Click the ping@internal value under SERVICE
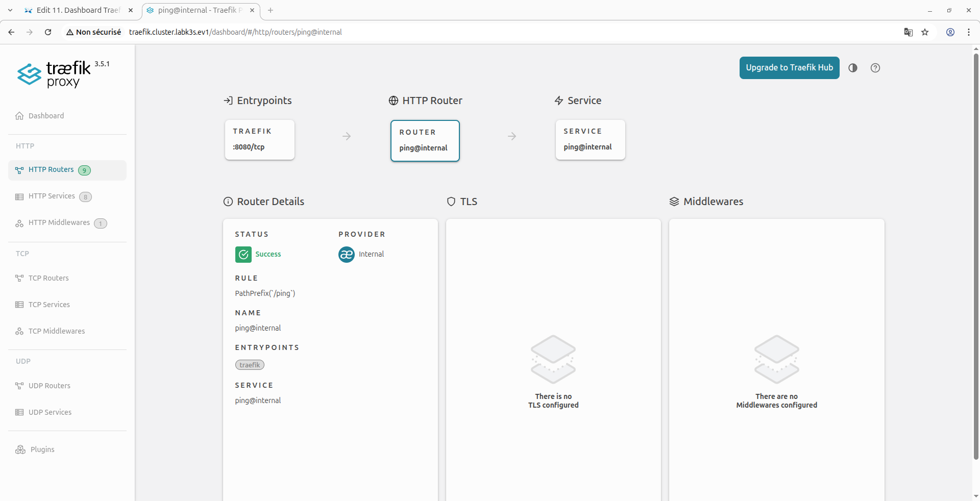Image resolution: width=980 pixels, height=501 pixels. [x=258, y=400]
